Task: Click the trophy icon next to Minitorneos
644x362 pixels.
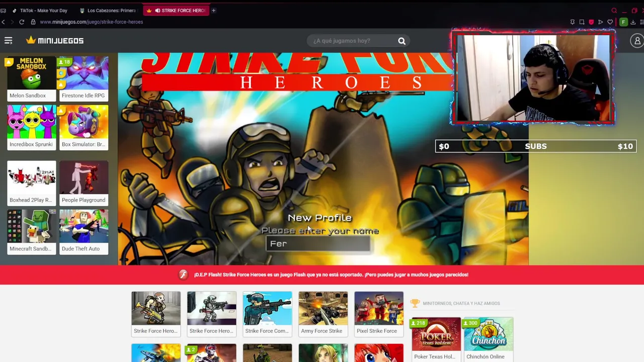Action: click(x=415, y=303)
